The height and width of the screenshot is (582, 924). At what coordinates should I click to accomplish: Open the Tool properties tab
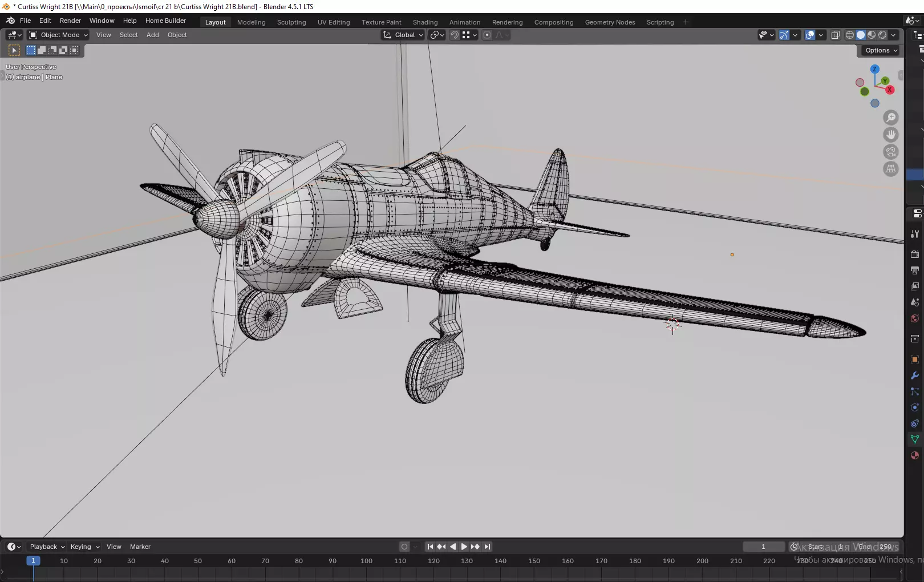915,234
